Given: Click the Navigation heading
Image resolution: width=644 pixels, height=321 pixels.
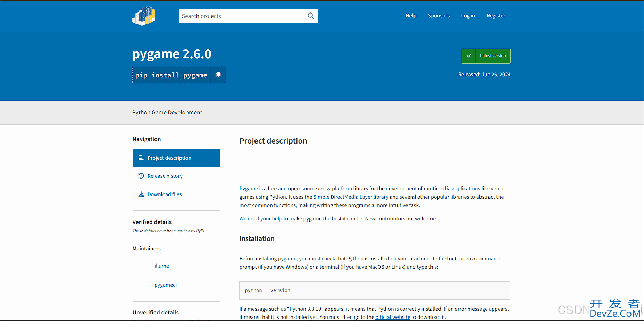Looking at the screenshot, I should pyautogui.click(x=147, y=139).
